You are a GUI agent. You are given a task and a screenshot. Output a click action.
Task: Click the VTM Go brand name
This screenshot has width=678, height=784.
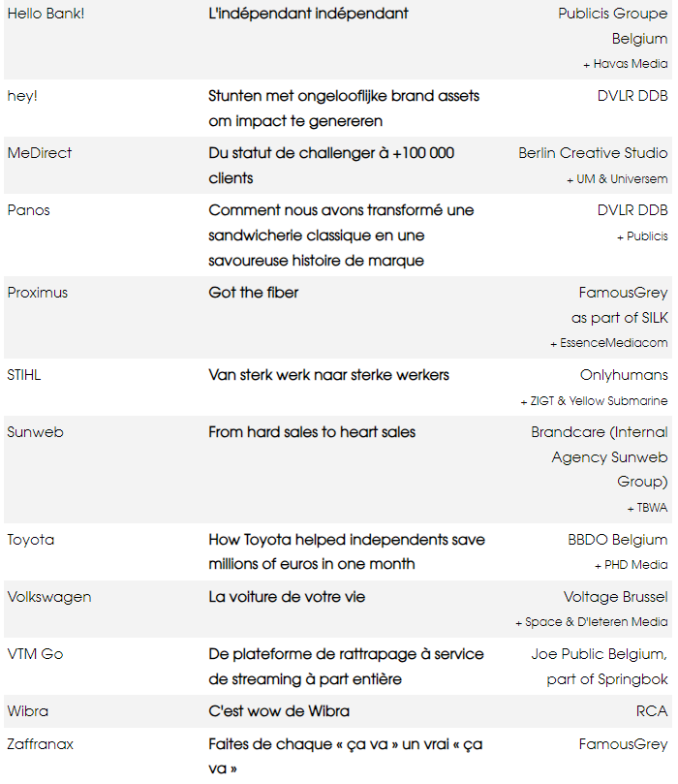click(35, 654)
